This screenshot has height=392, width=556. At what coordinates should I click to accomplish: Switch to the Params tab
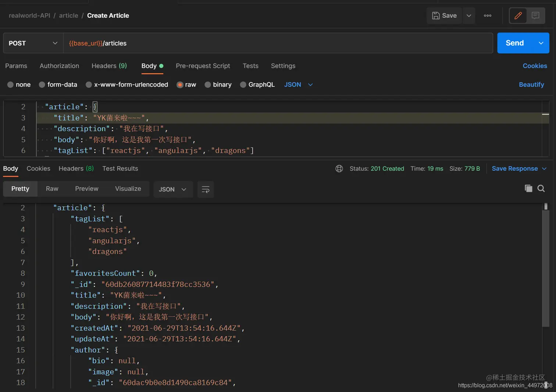coord(16,66)
